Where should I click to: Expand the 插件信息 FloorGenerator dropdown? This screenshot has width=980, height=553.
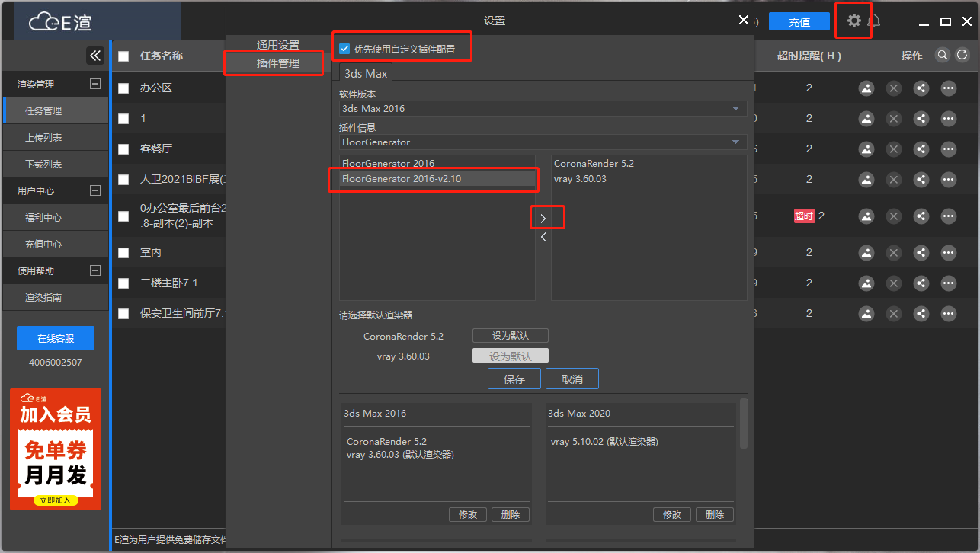(543, 142)
